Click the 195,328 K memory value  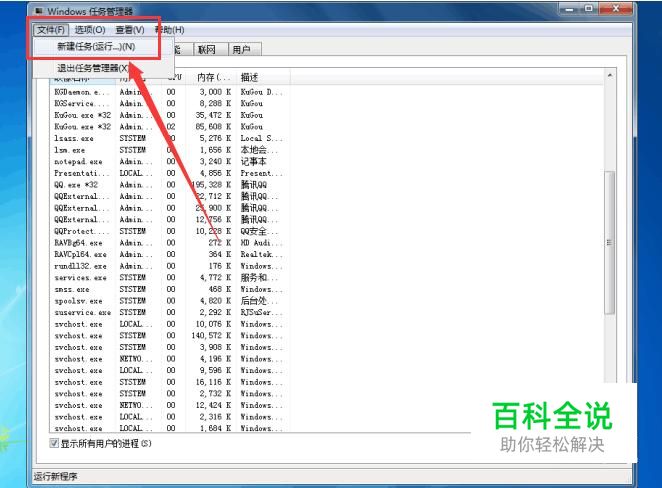211,185
